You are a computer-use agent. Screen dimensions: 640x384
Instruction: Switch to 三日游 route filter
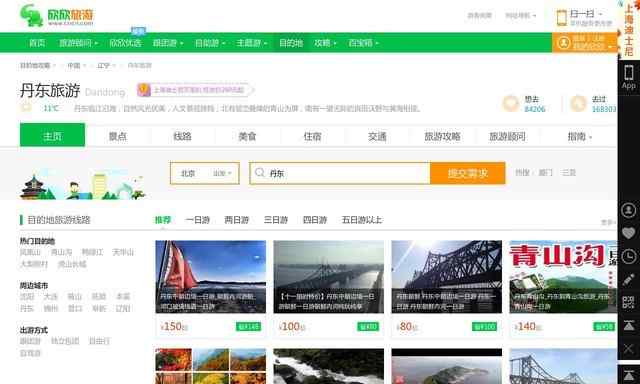pos(276,220)
